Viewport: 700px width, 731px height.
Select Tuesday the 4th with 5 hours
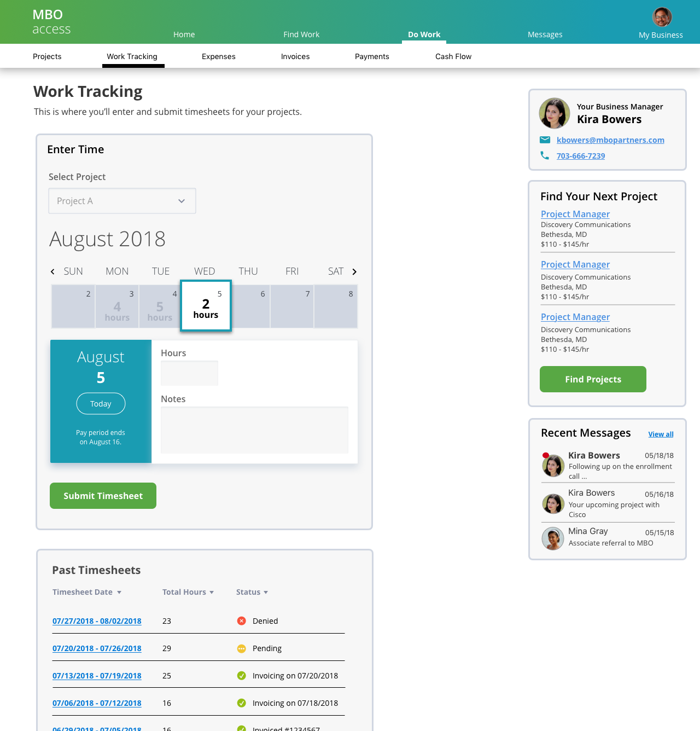(161, 306)
